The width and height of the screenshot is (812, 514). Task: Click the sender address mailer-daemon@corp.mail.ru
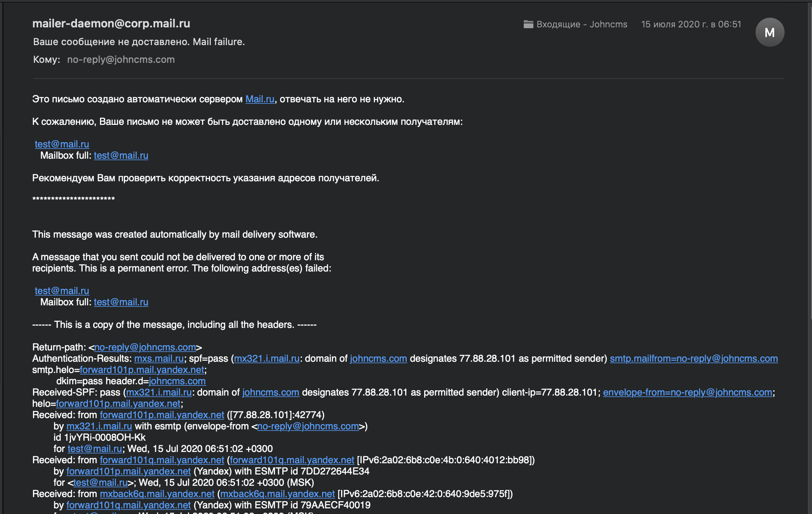click(111, 24)
